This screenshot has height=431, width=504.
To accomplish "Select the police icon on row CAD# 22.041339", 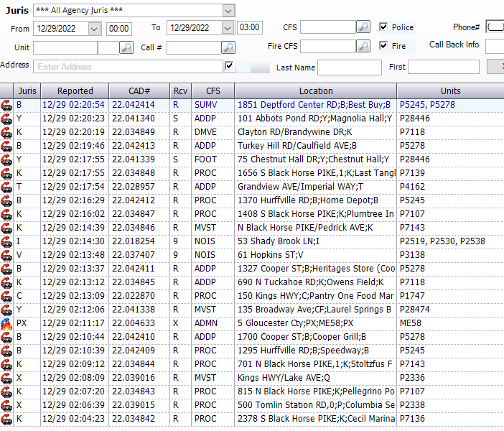I will [x=6, y=159].
